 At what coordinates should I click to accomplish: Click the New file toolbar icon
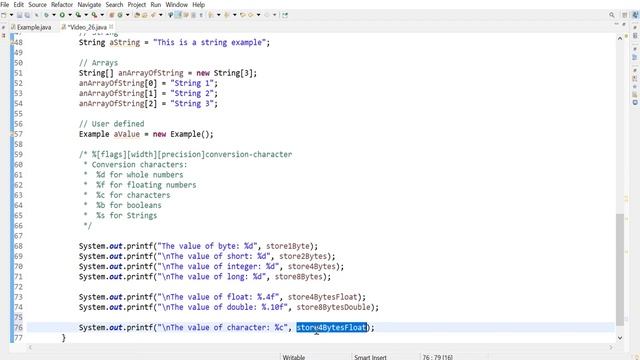(x=4, y=15)
